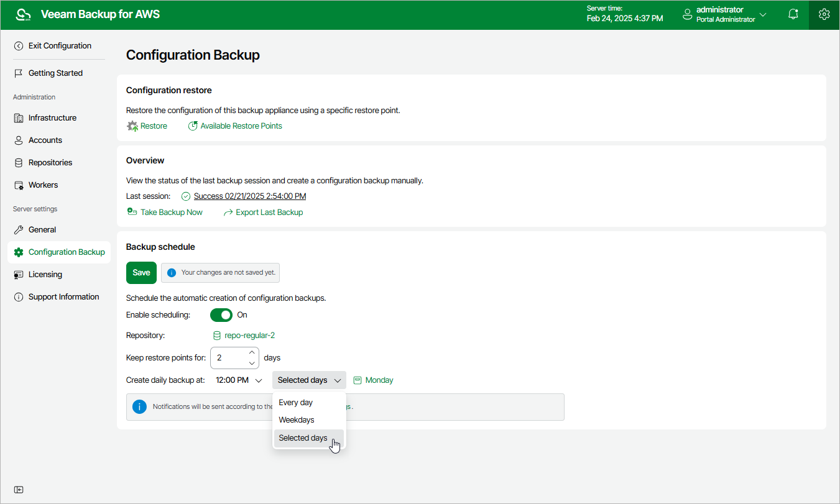Click the restore points days input field

click(230, 358)
